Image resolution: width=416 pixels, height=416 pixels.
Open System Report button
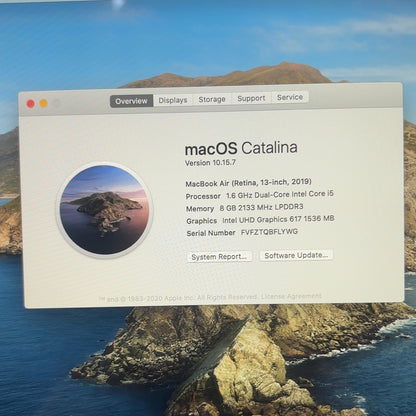pyautogui.click(x=219, y=256)
